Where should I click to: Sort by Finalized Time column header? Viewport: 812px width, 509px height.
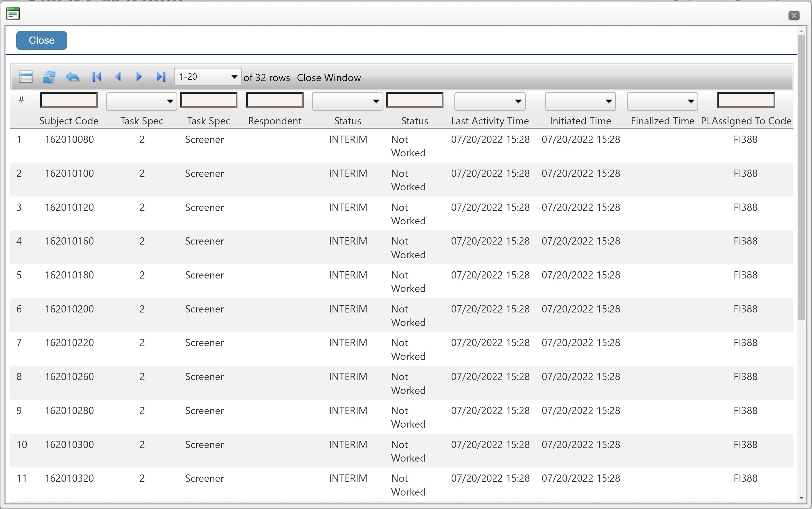pyautogui.click(x=662, y=121)
